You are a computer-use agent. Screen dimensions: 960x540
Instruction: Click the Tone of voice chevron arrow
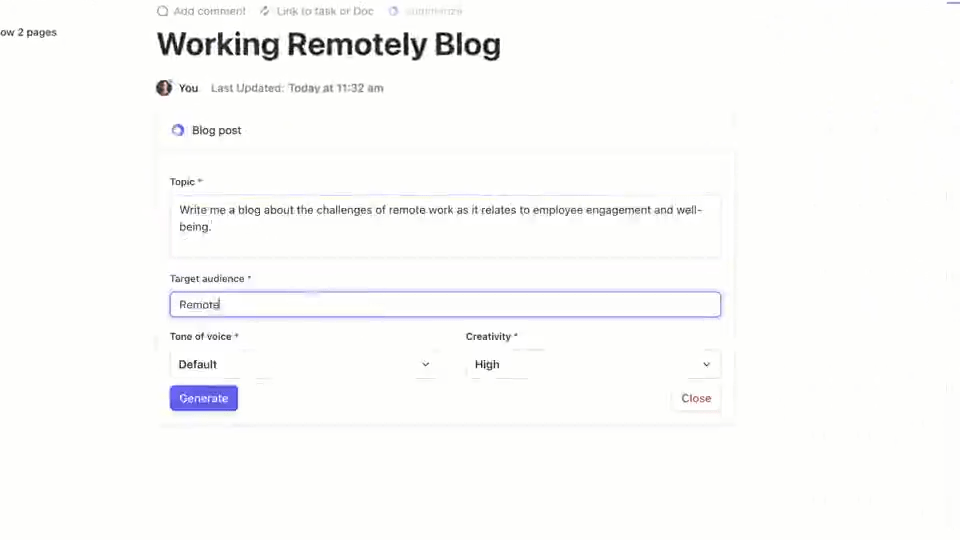click(x=426, y=364)
